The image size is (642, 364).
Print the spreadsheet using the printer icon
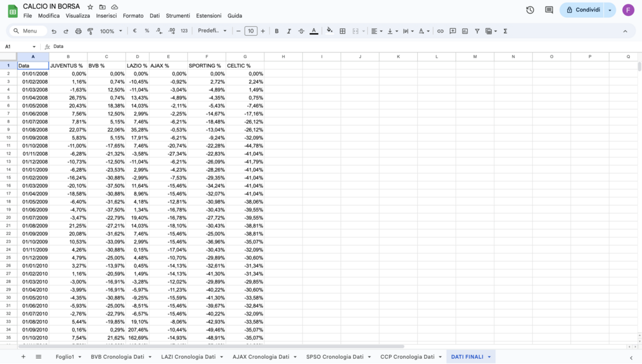tap(78, 31)
